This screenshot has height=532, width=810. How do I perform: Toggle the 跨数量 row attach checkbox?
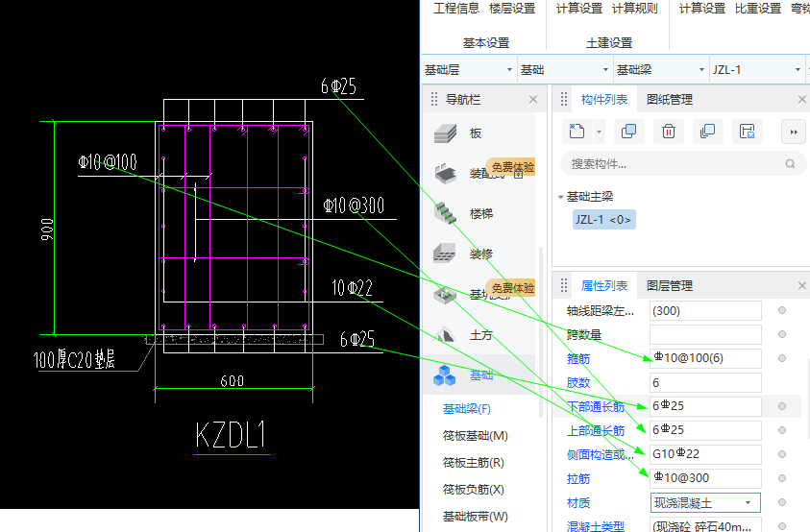point(781,334)
